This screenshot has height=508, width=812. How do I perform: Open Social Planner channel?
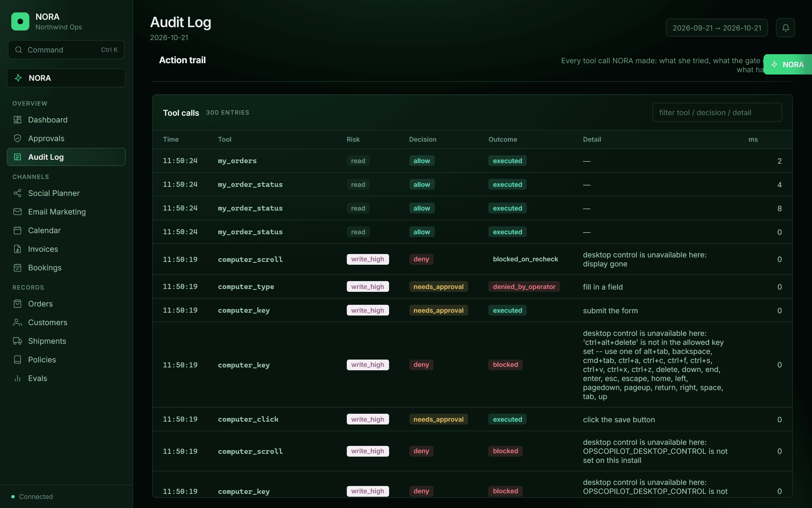pos(66,193)
